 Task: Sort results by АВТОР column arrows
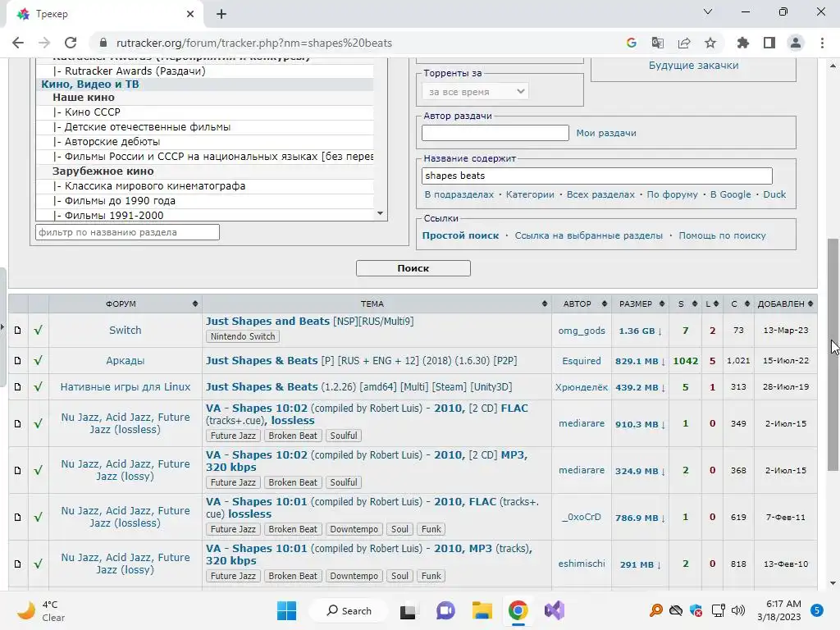tap(605, 304)
